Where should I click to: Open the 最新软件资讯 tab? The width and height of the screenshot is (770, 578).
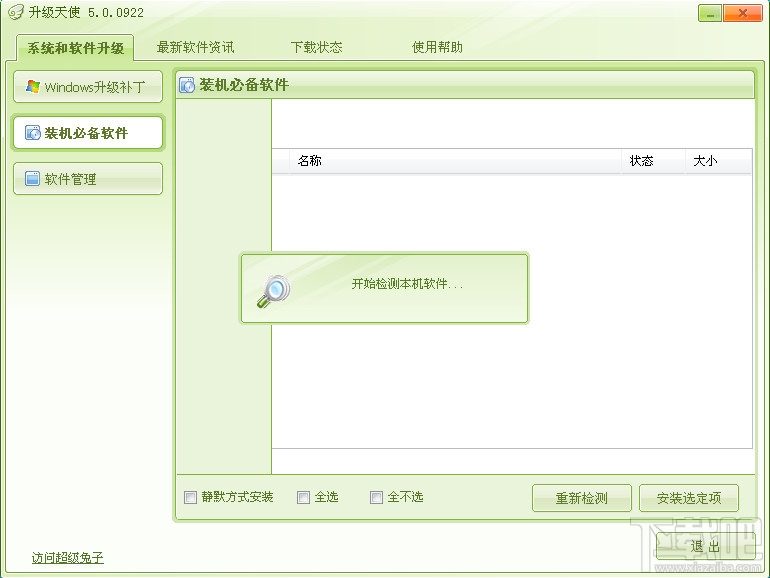[195, 47]
